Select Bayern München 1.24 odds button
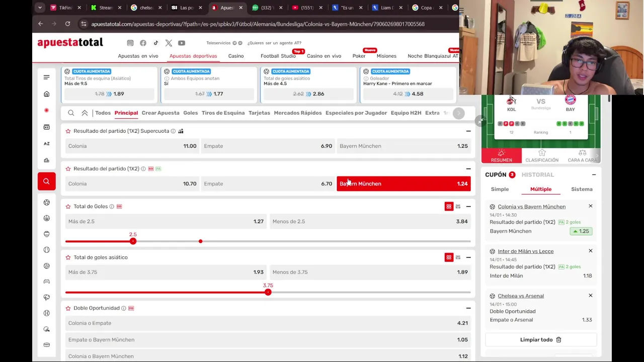Viewport: 644px width, 362px height. pos(404,184)
